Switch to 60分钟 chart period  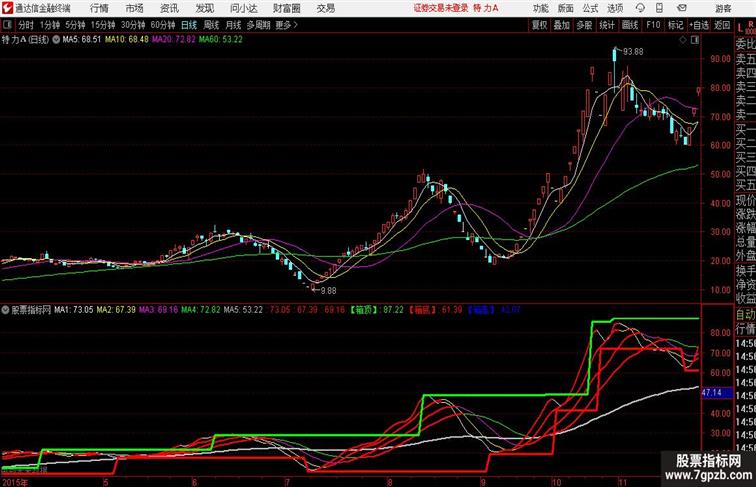[x=163, y=25]
